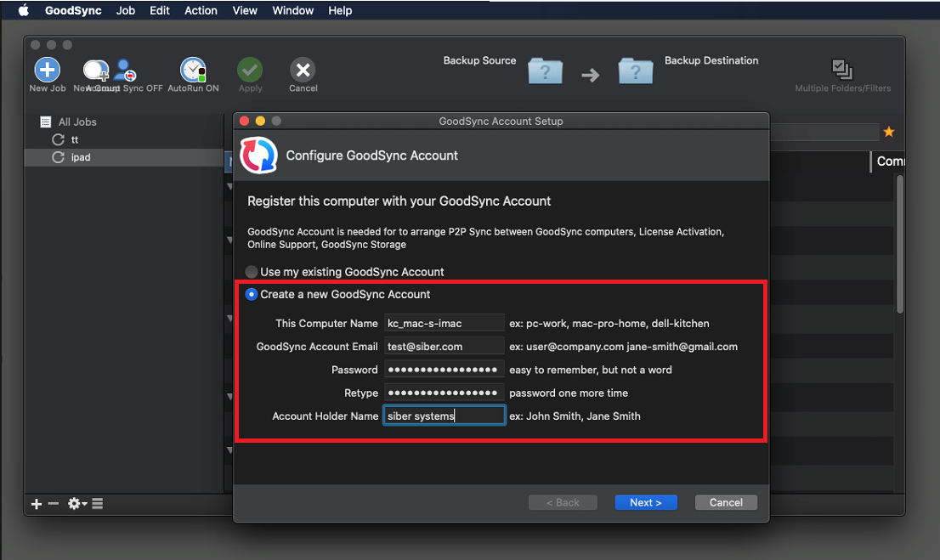Open Multiple Folders/Filters icon
The image size is (940, 560).
click(x=841, y=71)
